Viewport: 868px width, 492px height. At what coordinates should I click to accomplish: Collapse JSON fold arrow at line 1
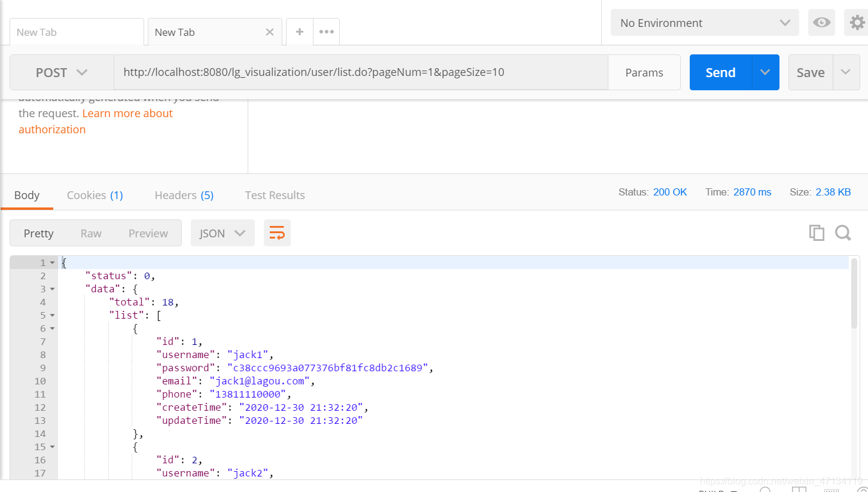click(x=53, y=263)
